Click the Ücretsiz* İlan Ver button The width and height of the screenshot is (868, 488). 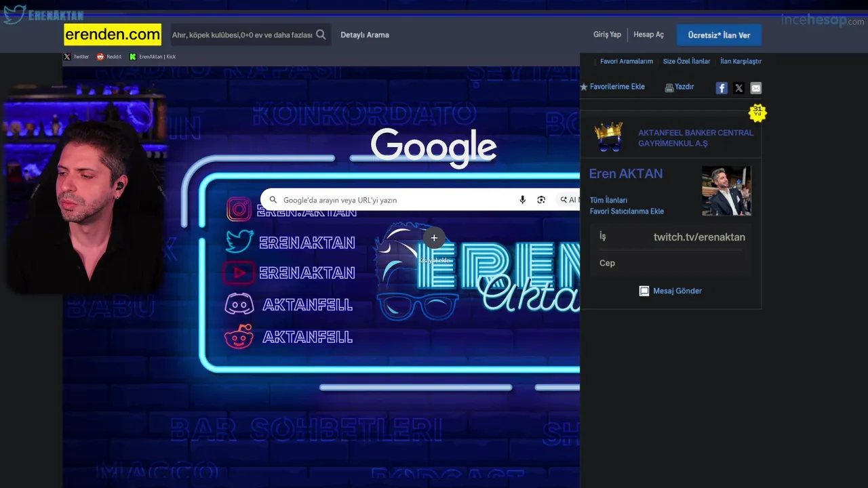(719, 35)
